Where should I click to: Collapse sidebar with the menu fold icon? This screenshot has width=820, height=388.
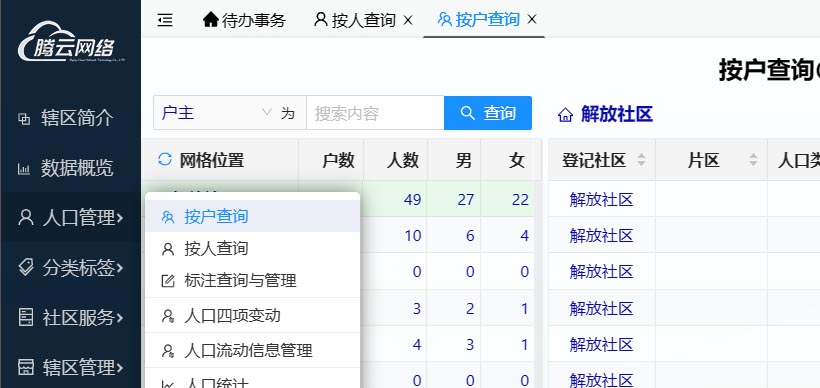(165, 20)
